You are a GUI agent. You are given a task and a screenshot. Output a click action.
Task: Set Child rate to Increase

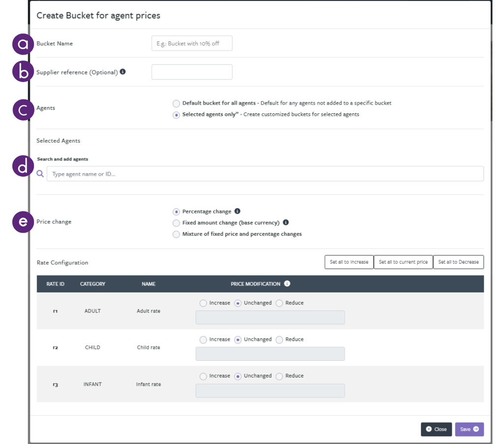click(203, 340)
